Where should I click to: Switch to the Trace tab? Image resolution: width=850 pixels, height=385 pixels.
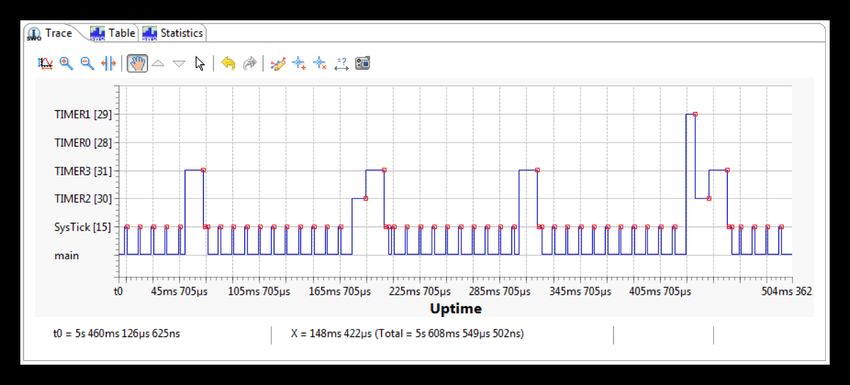click(x=50, y=33)
